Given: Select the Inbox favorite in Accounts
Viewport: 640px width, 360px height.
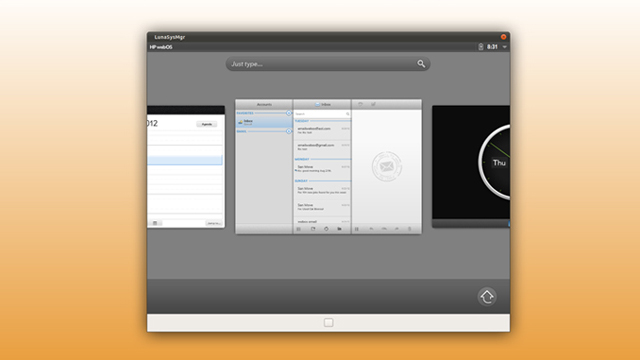Looking at the screenshot, I should [264, 122].
